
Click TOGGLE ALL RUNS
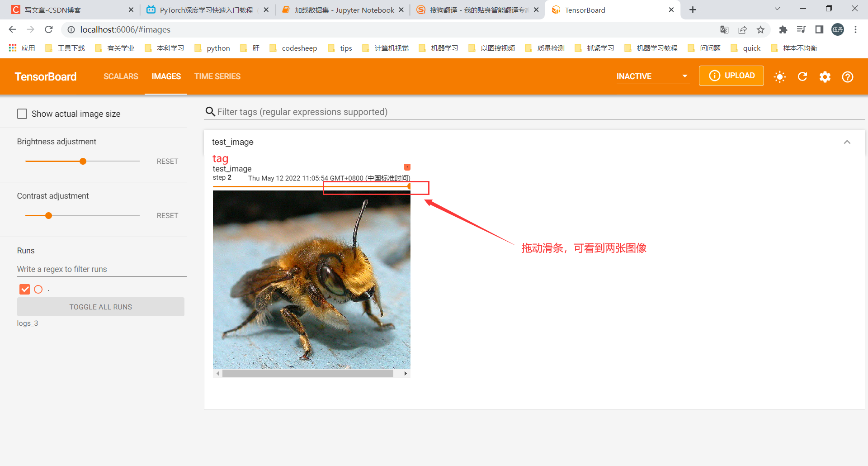pos(101,307)
